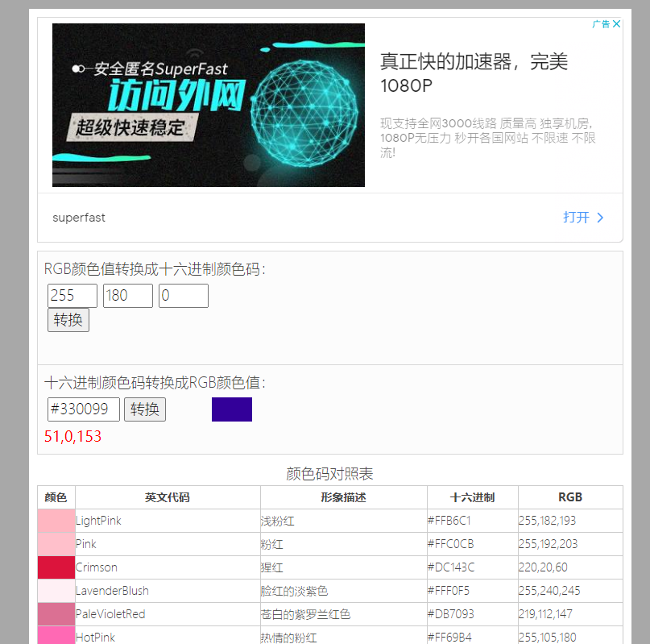Click the RGB column header

570,497
